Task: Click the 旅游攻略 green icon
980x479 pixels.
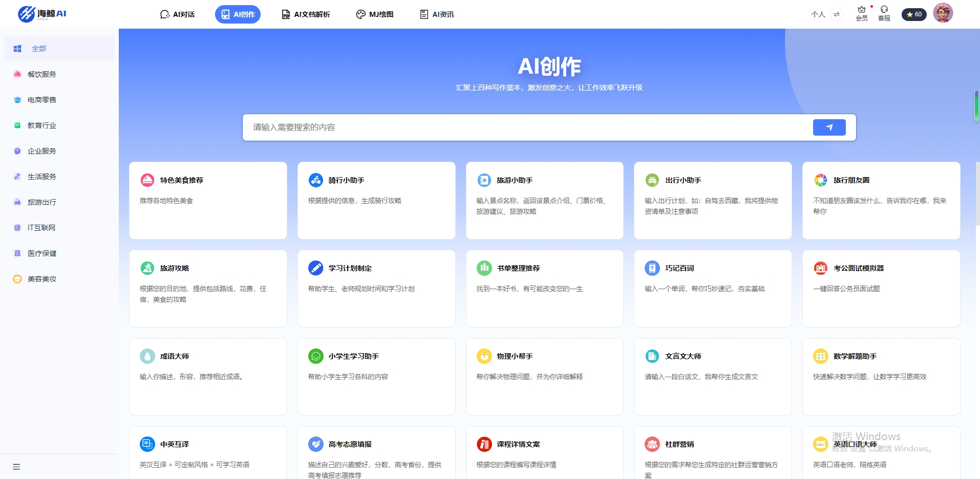Action: (147, 268)
